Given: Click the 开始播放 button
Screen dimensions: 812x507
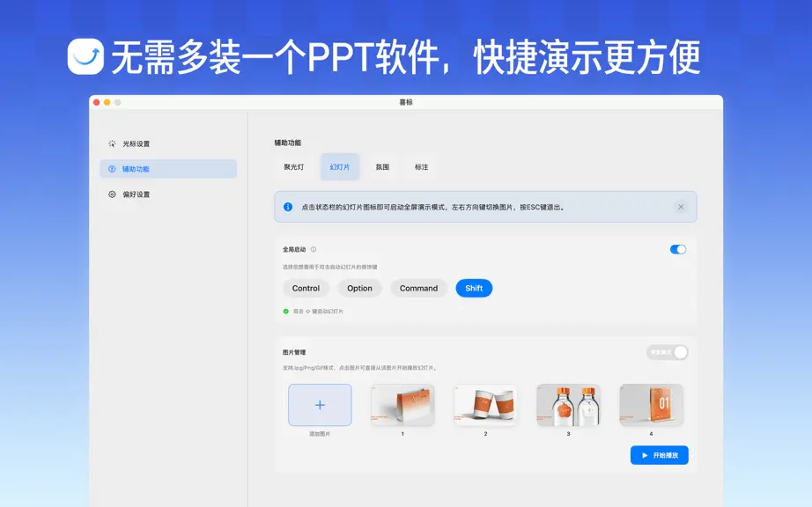Looking at the screenshot, I should (x=660, y=455).
